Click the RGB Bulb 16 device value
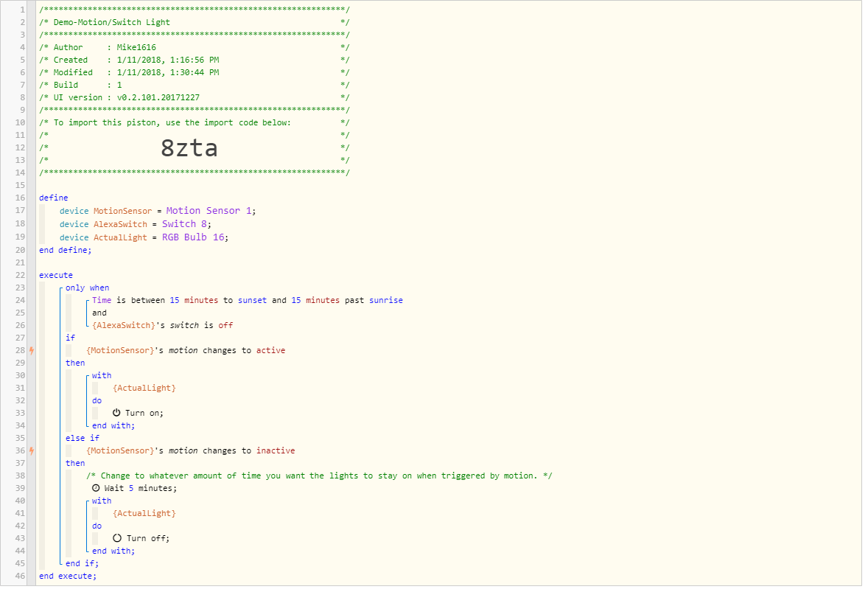Viewport: 868px width, 592px height. point(193,237)
